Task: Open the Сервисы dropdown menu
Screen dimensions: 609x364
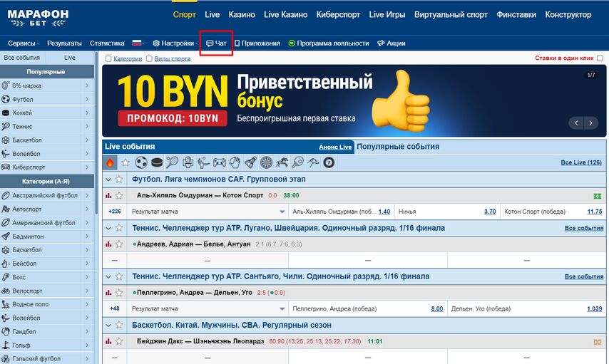Action: [24, 43]
